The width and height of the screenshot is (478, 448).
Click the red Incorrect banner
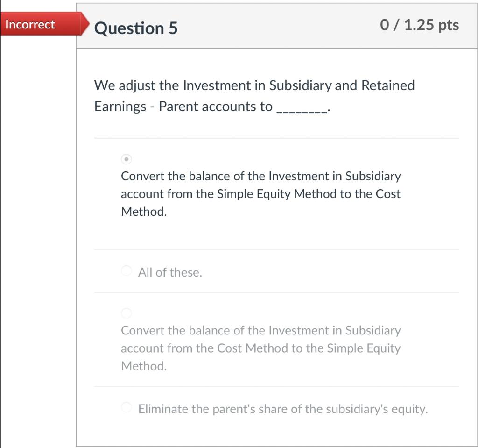[x=30, y=24]
